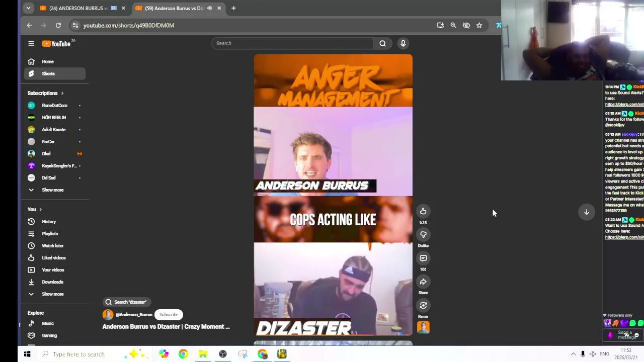Share this Short
The image size is (644, 362).
pos(423,282)
